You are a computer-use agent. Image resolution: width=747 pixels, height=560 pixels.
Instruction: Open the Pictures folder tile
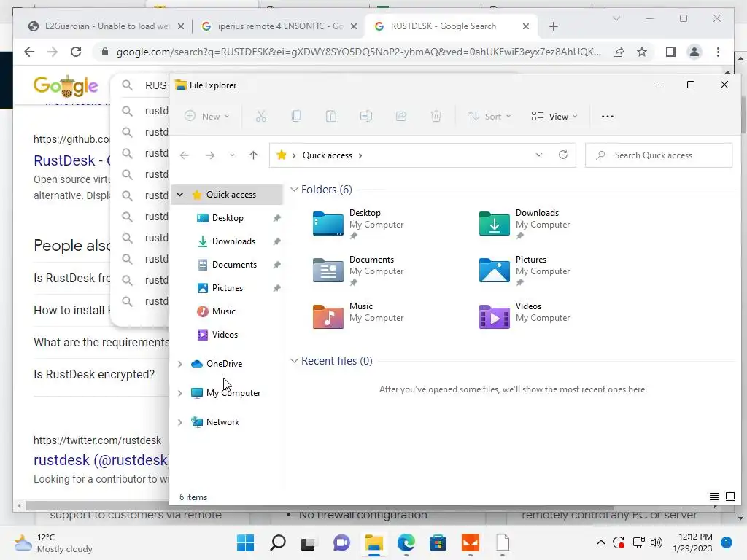coord(525,270)
